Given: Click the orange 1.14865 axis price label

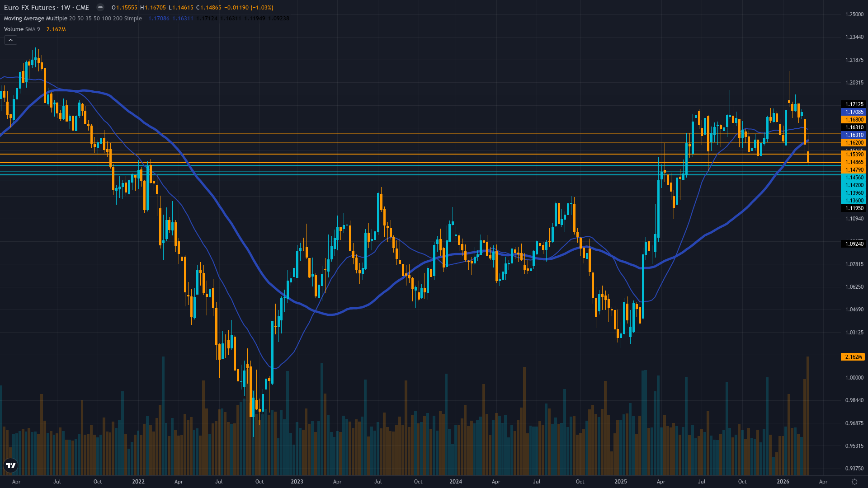Looking at the screenshot, I should tap(853, 162).
